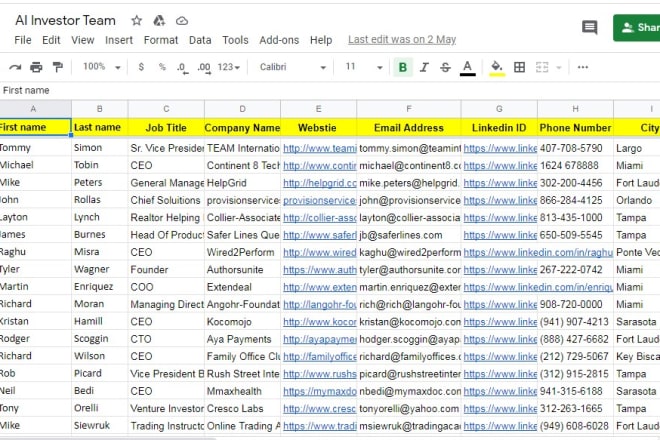Viewport: 660px width, 440px height.
Task: Select the Email Address header cell
Action: click(x=409, y=128)
